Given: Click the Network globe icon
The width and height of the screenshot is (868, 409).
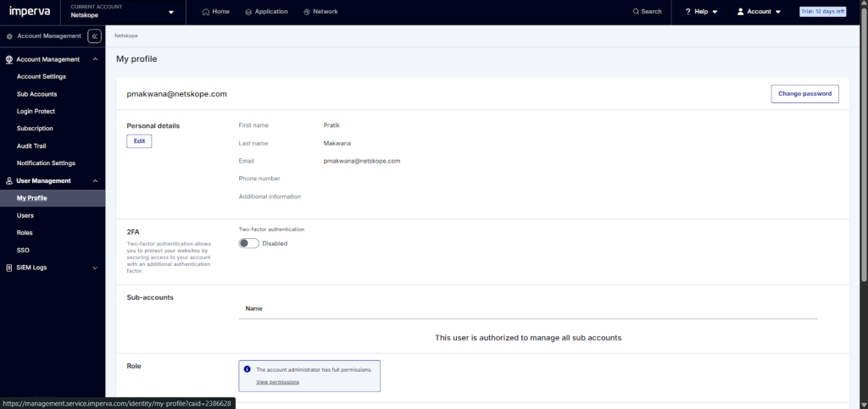Looking at the screenshot, I should coord(307,12).
